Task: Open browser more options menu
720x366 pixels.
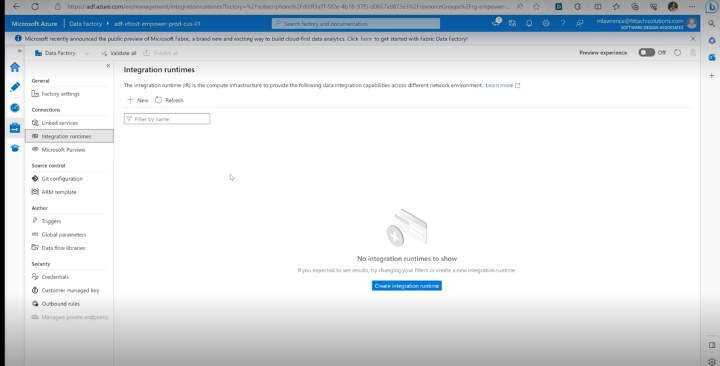Action: coord(692,6)
